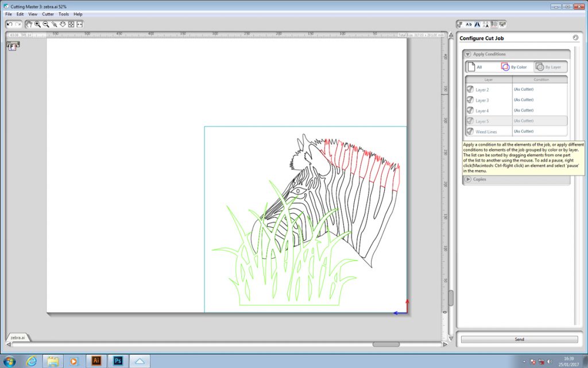Click the horizontal scrollbar thumb
This screenshot has width=588, height=368.
(386, 344)
